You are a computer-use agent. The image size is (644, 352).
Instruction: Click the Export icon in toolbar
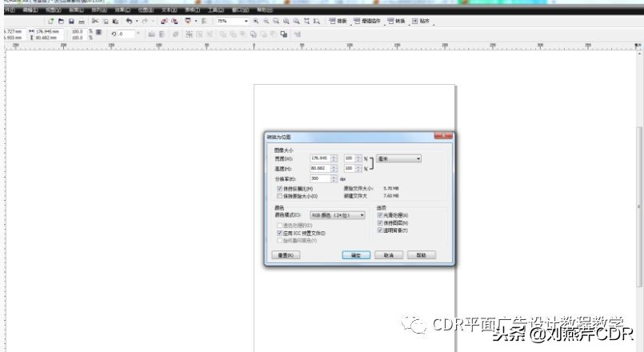[174, 21]
